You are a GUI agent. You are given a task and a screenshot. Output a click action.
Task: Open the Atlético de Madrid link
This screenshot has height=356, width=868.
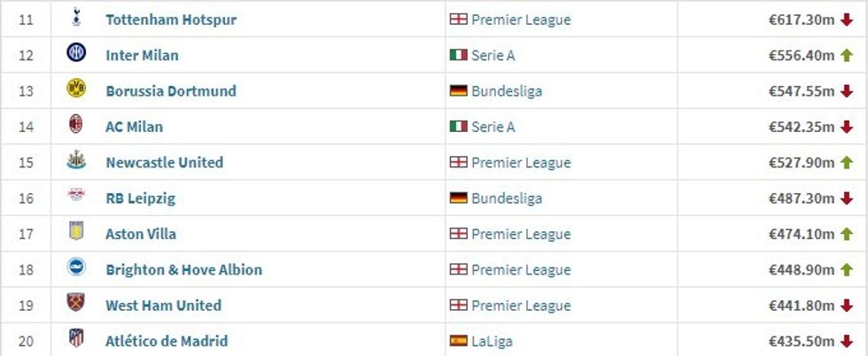[x=167, y=341]
